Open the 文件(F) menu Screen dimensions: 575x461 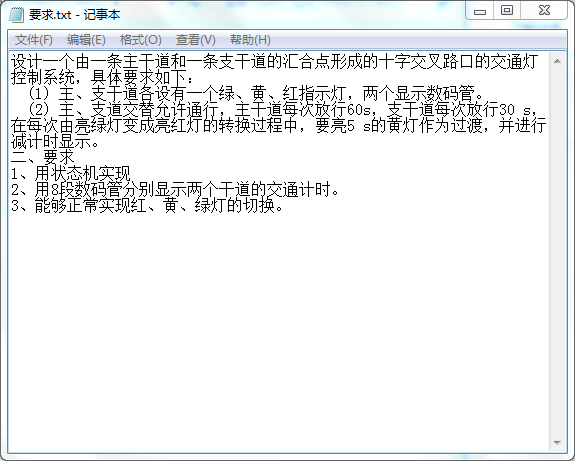click(x=33, y=40)
